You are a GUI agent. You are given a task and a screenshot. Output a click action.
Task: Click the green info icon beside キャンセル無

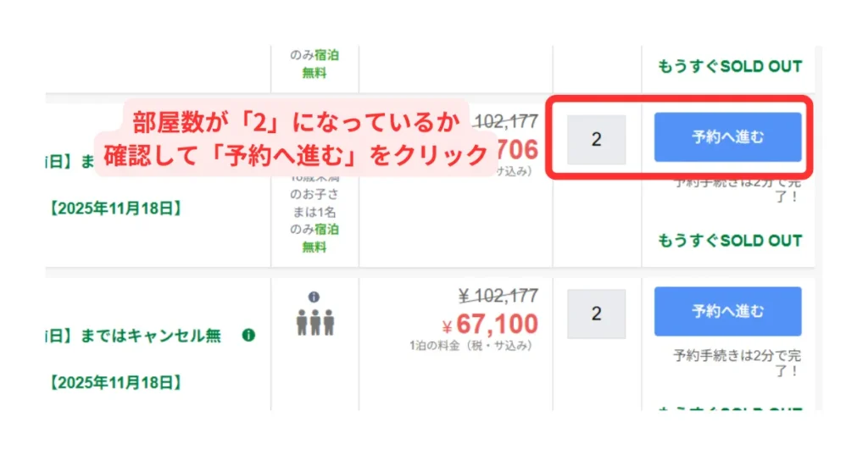248,336
